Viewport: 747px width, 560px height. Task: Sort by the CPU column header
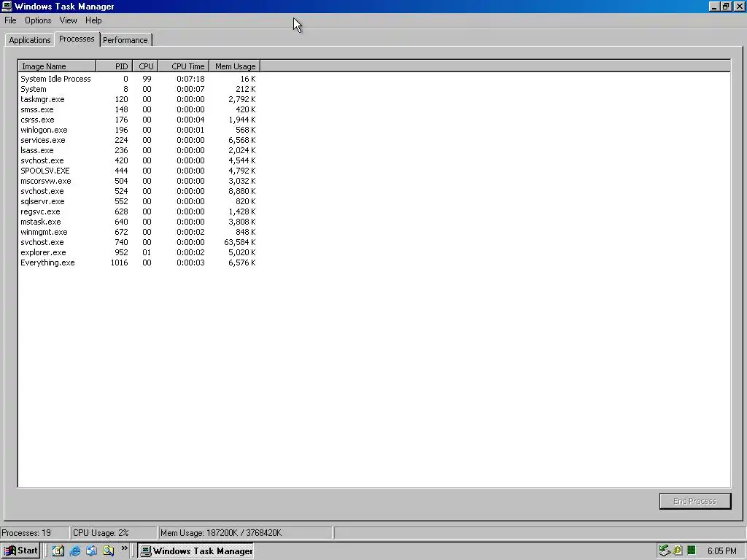tap(145, 66)
